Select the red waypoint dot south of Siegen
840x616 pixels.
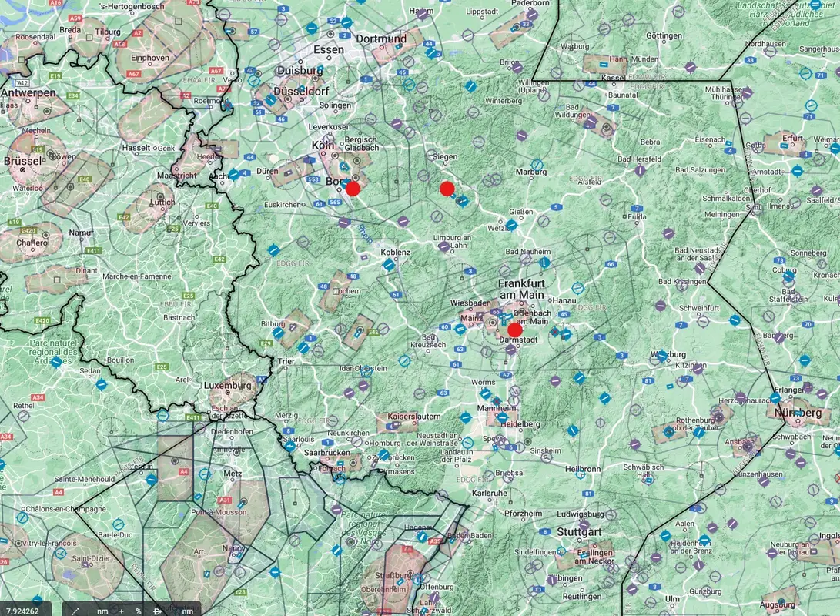(447, 189)
